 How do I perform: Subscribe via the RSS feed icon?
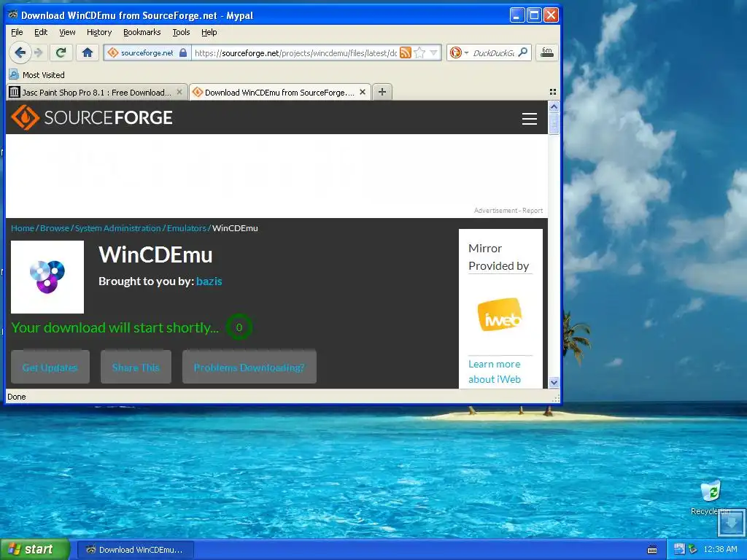406,52
